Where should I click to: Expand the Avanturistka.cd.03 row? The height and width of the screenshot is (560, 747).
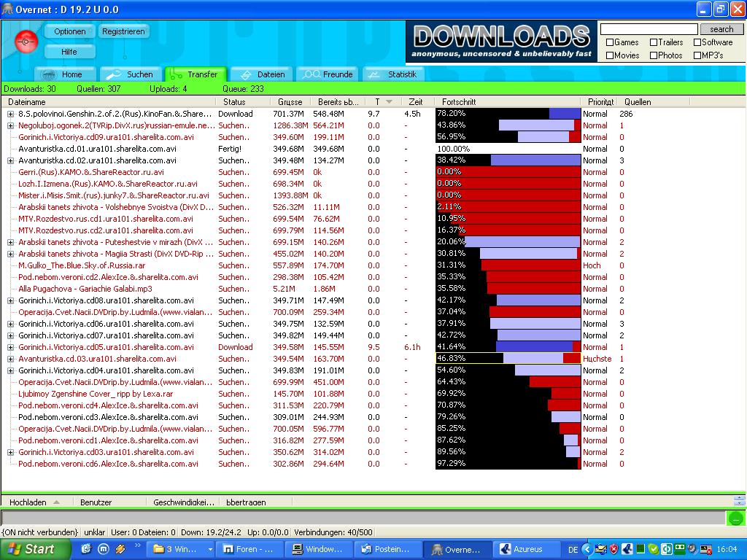tap(10, 359)
